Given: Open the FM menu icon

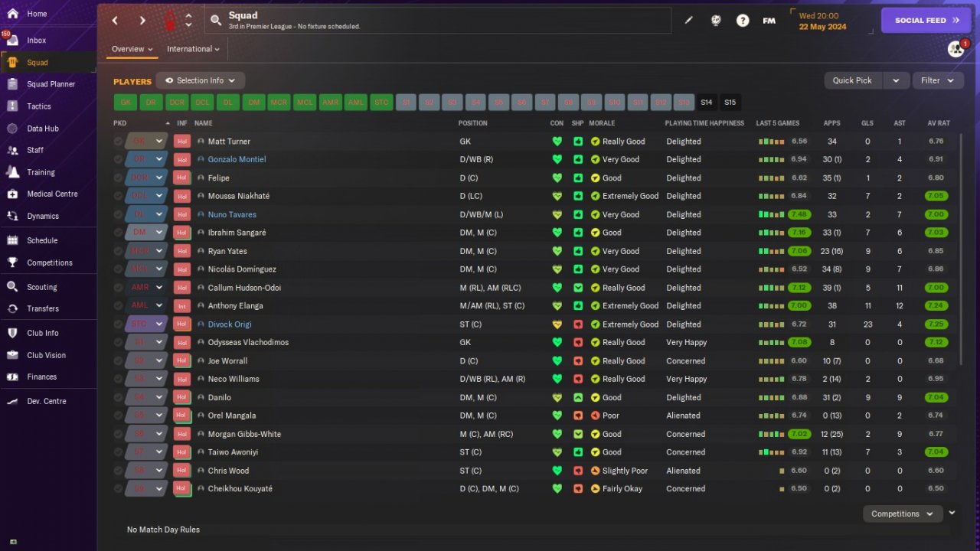Looking at the screenshot, I should (x=769, y=21).
